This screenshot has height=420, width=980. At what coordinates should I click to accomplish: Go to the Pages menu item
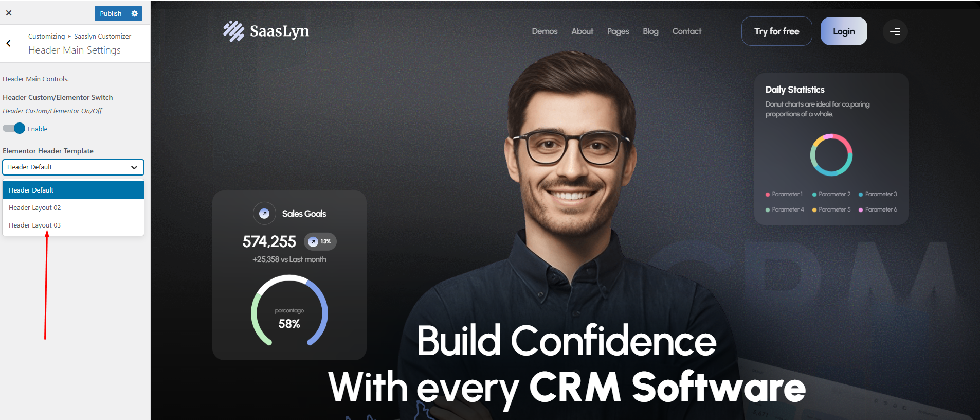point(618,31)
